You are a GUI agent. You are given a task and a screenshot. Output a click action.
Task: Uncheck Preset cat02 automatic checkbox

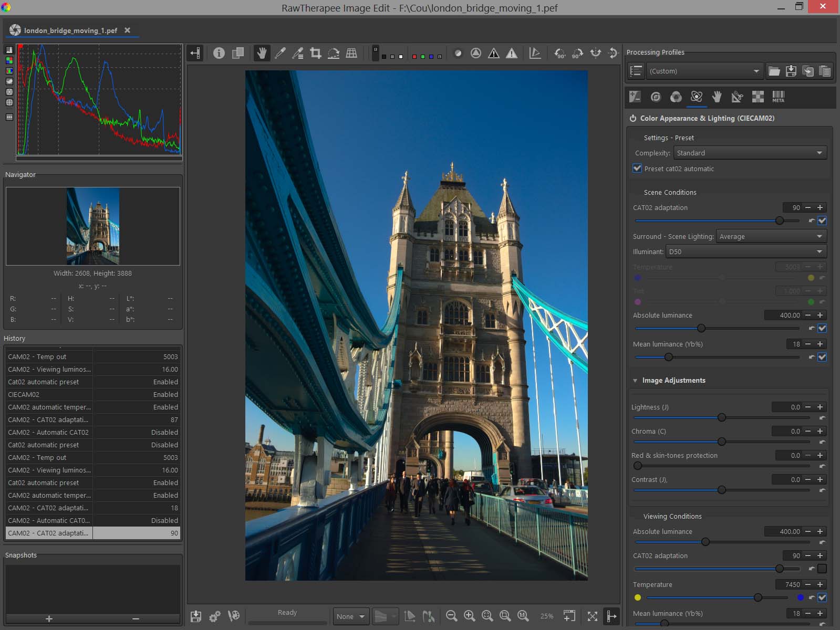coord(637,169)
